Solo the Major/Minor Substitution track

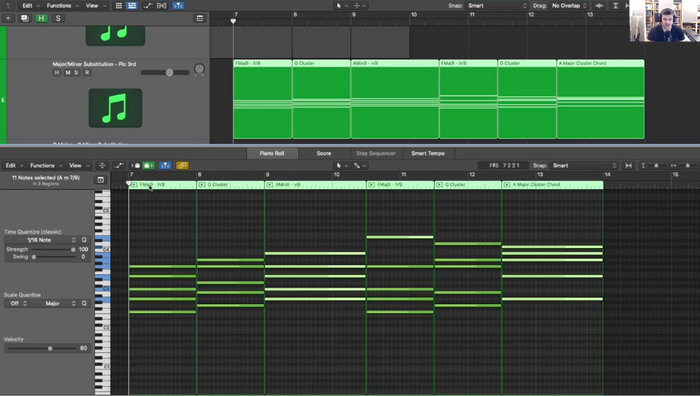coord(76,72)
